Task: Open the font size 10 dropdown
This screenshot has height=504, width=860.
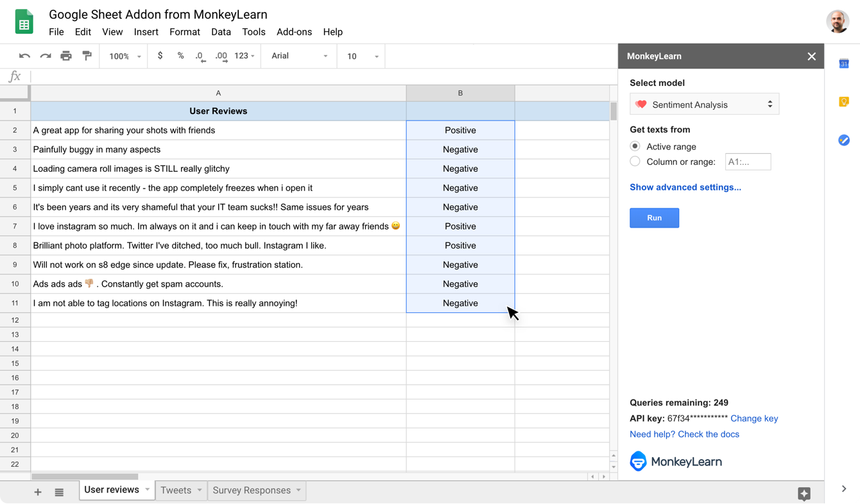Action: pos(362,56)
